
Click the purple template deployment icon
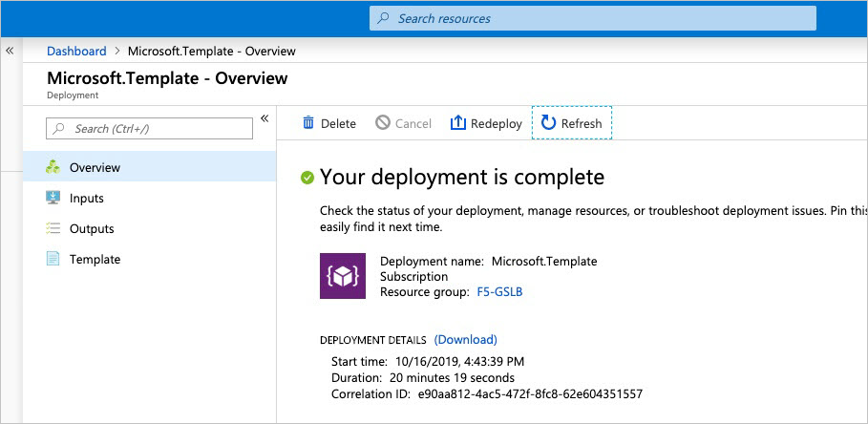(343, 276)
